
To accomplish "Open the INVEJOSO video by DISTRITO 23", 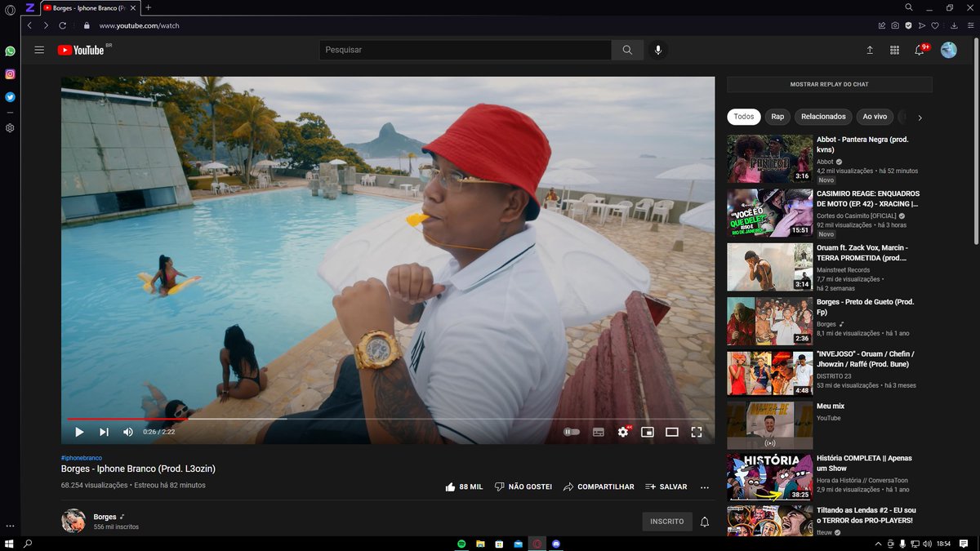I will coord(769,375).
